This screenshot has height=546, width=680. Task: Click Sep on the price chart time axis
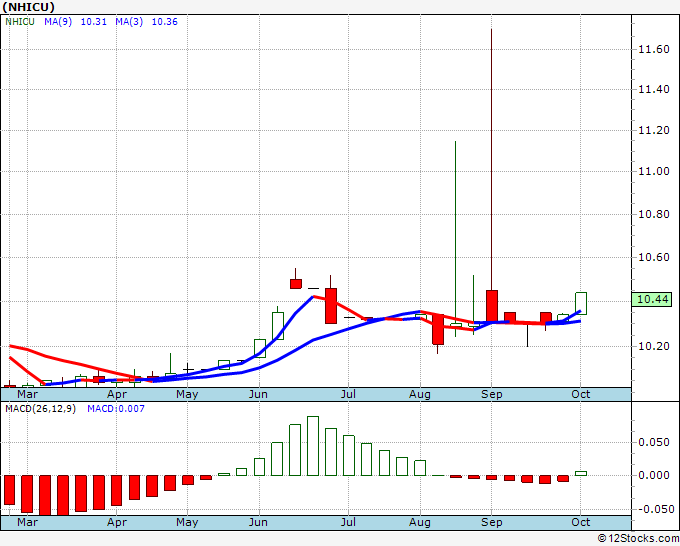coord(491,394)
